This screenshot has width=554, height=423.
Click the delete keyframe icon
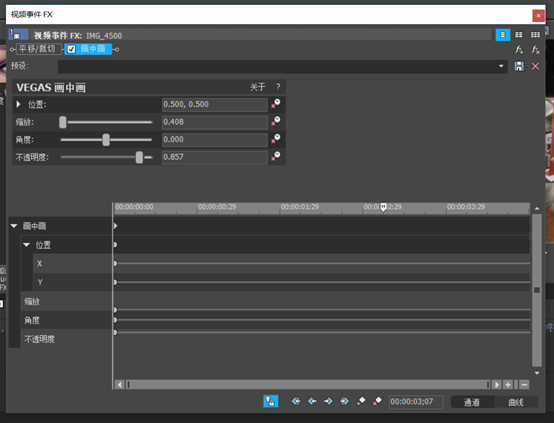(x=377, y=401)
